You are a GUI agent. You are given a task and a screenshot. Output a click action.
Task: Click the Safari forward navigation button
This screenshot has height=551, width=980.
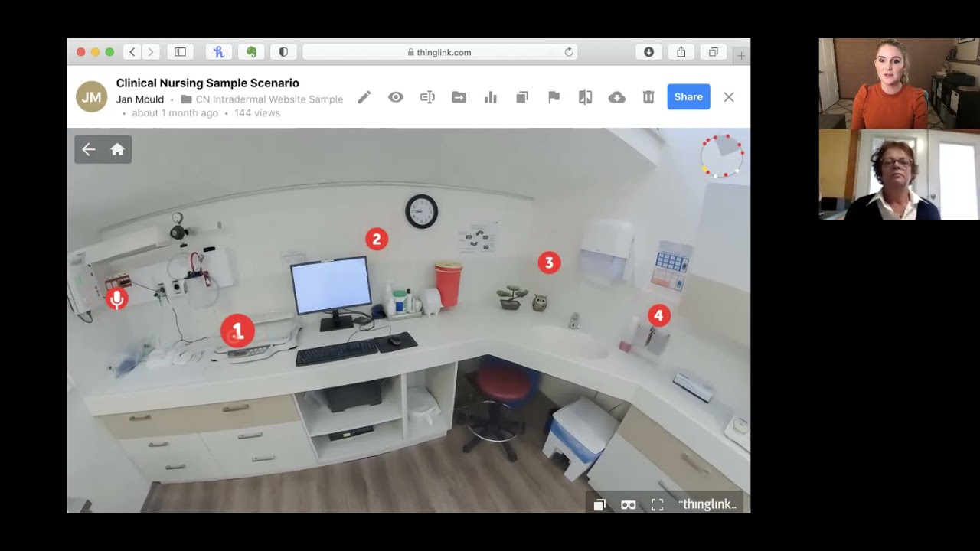pyautogui.click(x=151, y=52)
